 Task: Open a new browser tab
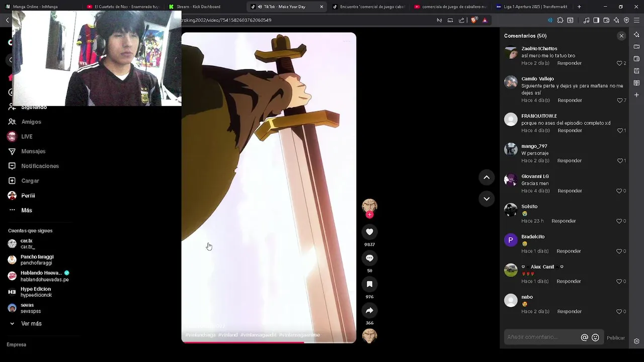[x=579, y=7]
